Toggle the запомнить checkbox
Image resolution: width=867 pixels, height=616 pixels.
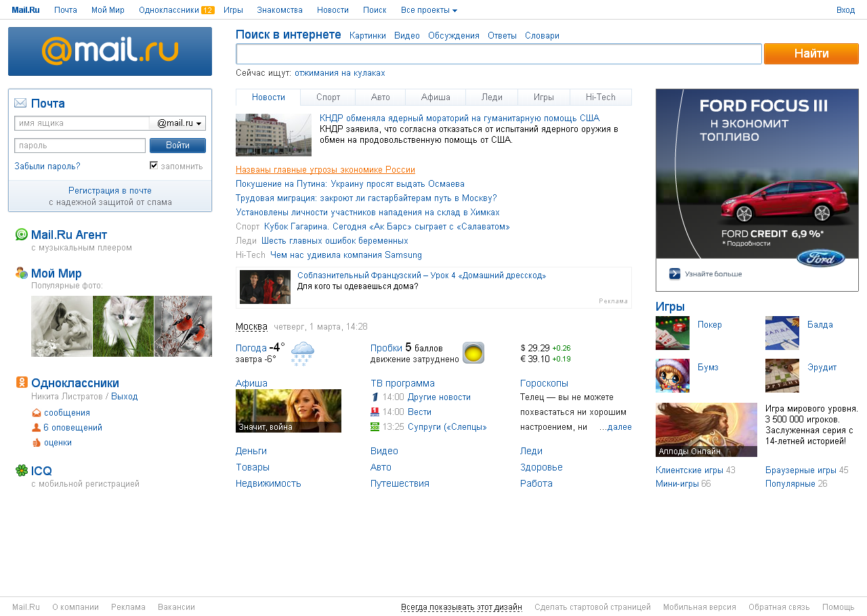pos(154,165)
